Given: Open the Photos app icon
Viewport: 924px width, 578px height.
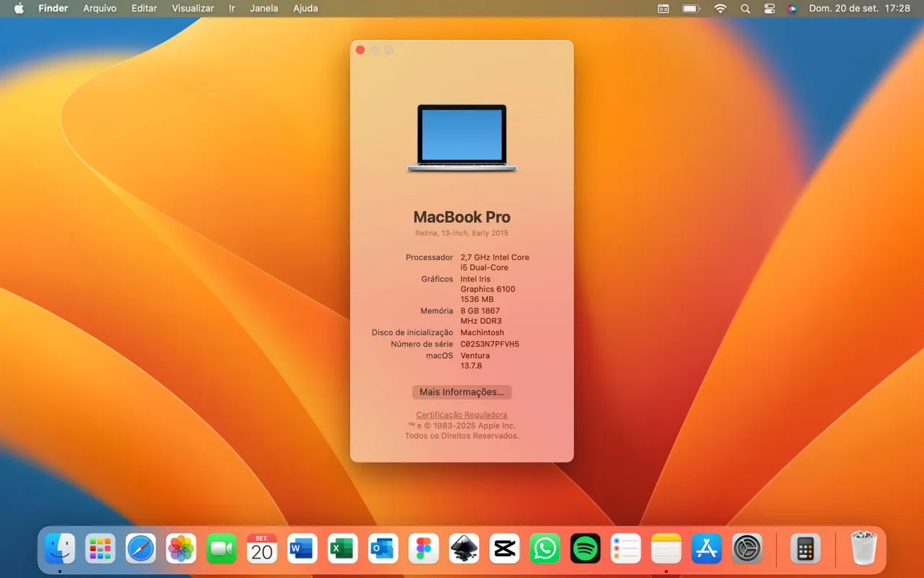Looking at the screenshot, I should (181, 549).
